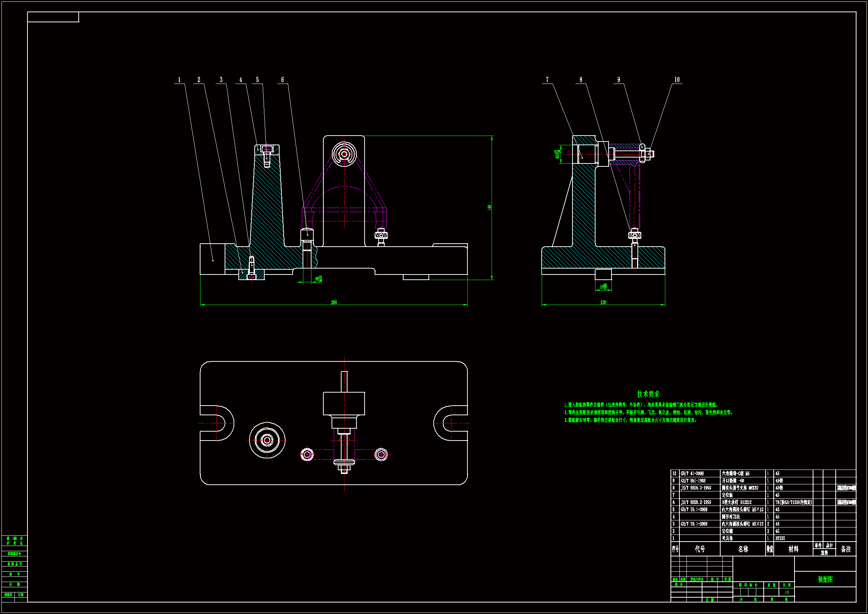Click the 名称 column header in parts list
868x614 pixels.
[x=743, y=549]
